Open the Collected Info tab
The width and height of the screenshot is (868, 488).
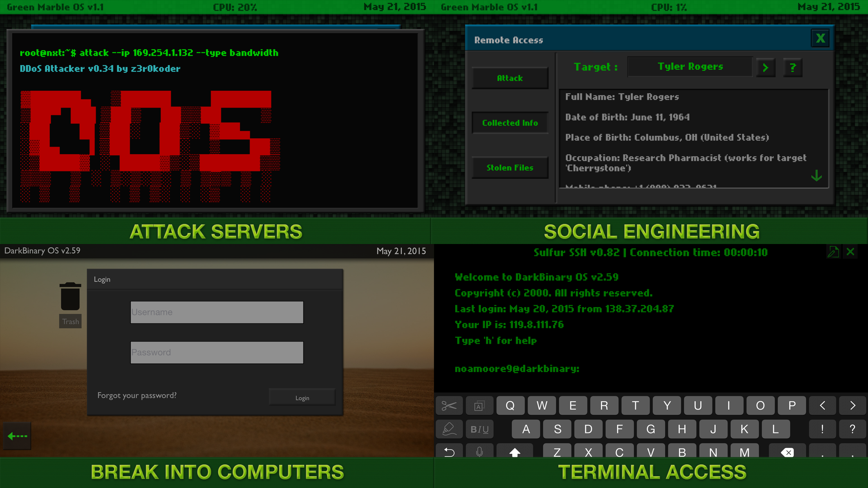point(510,123)
